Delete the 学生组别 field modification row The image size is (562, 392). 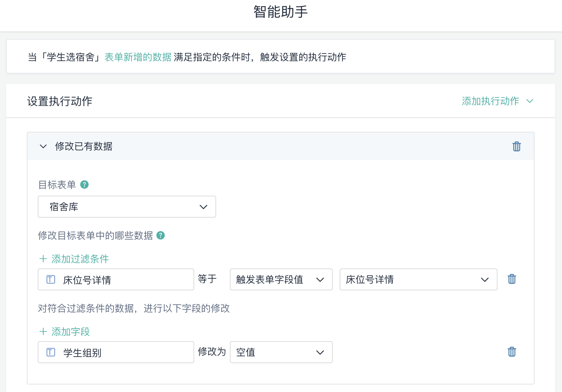point(512,352)
